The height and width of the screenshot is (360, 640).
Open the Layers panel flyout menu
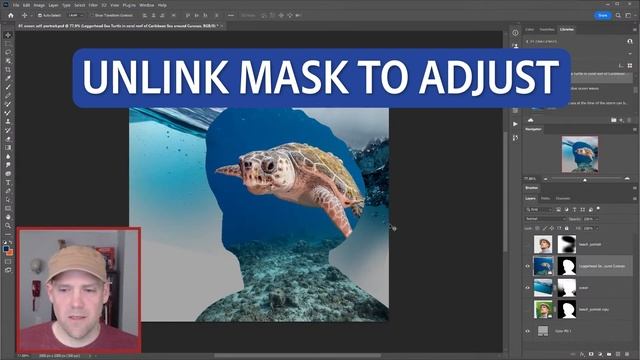[635, 198]
